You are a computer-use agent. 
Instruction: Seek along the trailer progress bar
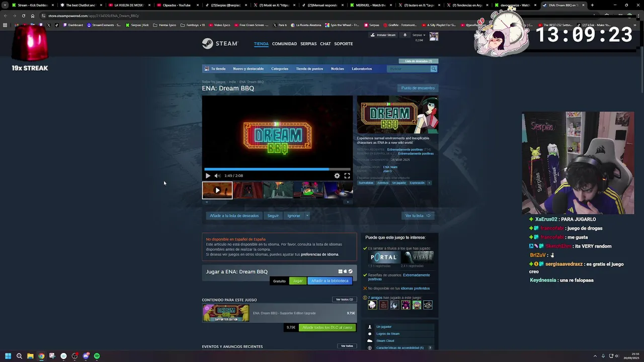[x=277, y=169]
